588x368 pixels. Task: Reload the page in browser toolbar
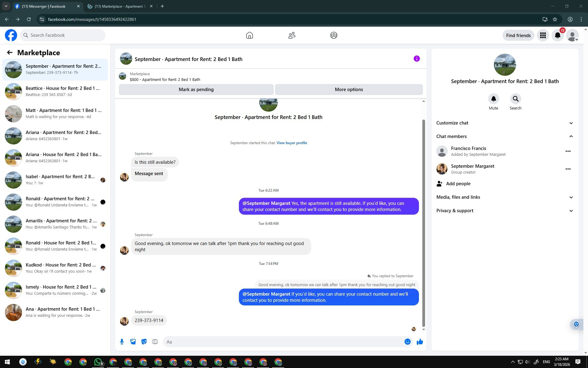click(29, 19)
